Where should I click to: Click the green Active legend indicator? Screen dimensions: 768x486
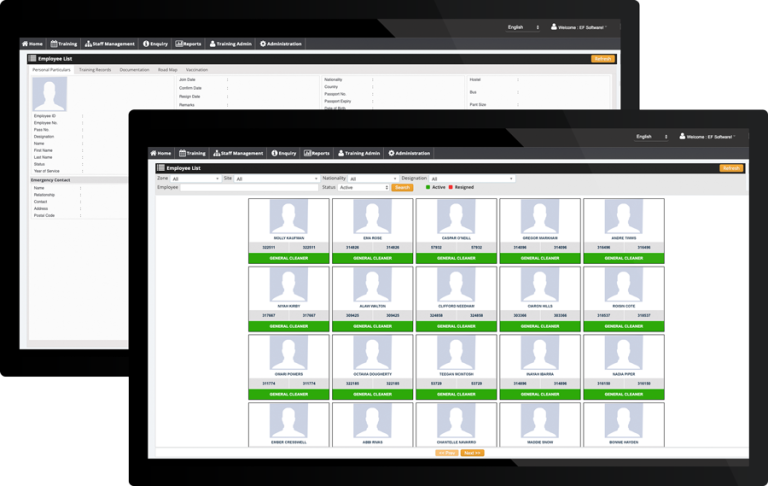[428, 187]
